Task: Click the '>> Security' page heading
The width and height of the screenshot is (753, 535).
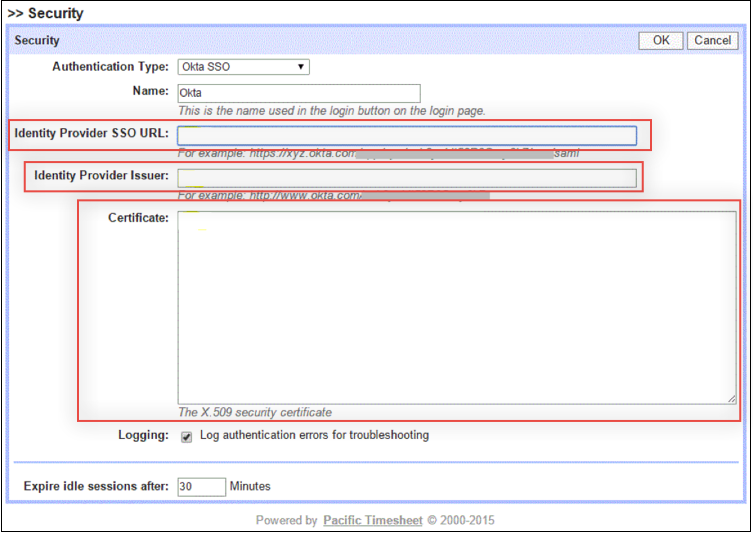Action: (46, 14)
